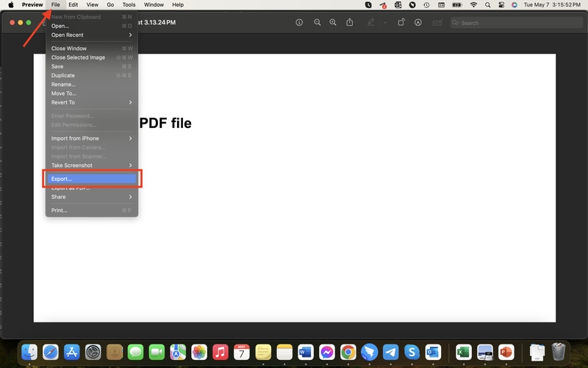Show the Markup toolbar icon
Screen dimensions: 588x368
pyautogui.click(x=418, y=23)
